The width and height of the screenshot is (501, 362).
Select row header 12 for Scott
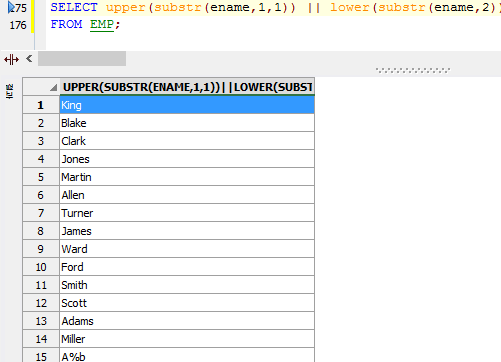[41, 303]
